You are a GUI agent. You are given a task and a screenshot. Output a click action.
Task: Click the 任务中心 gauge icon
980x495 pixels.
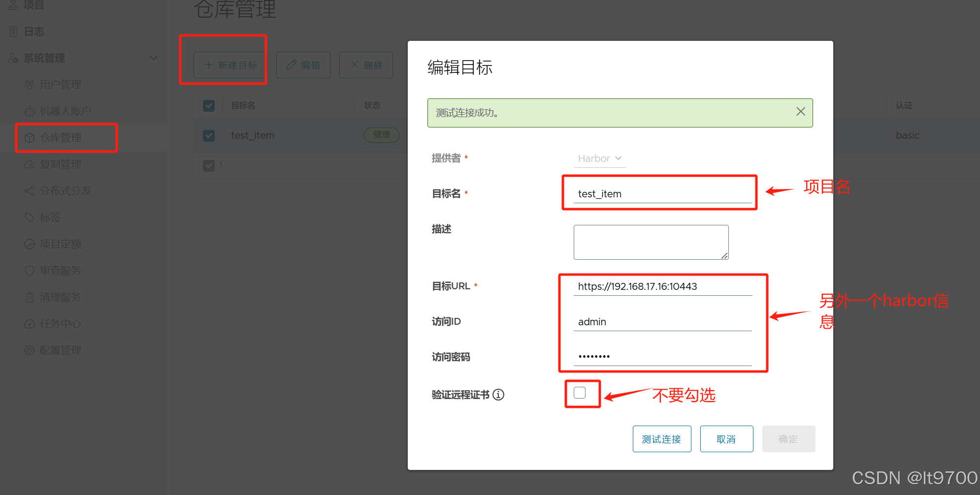tap(30, 324)
